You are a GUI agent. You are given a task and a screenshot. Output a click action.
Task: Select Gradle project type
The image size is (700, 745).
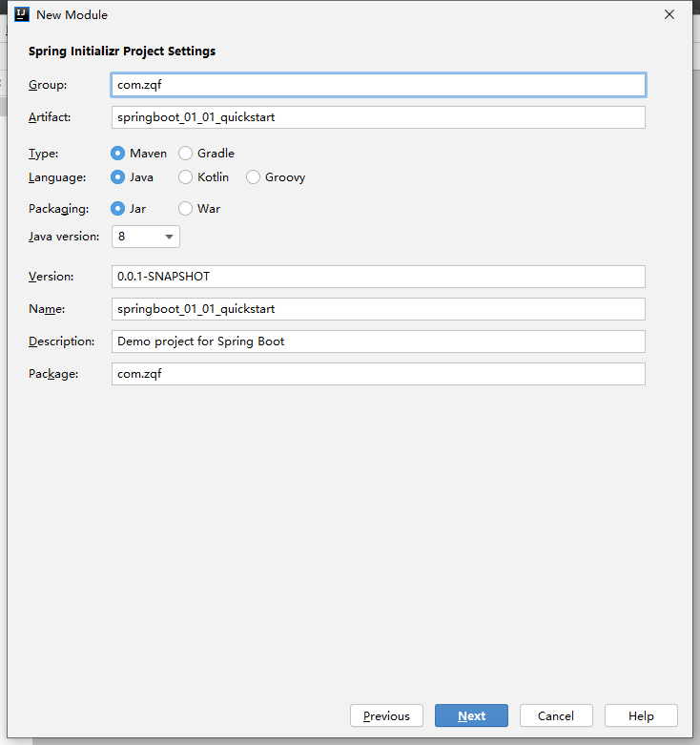point(207,154)
